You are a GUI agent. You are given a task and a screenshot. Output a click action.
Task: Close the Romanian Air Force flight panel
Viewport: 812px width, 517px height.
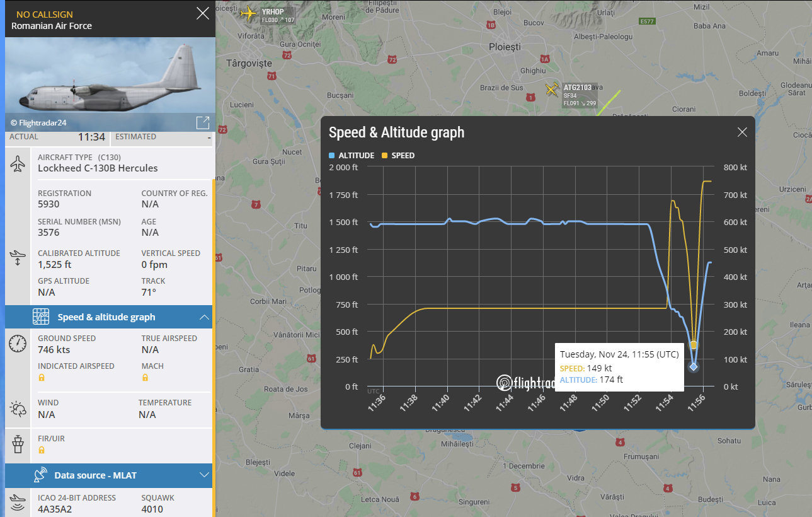[202, 13]
